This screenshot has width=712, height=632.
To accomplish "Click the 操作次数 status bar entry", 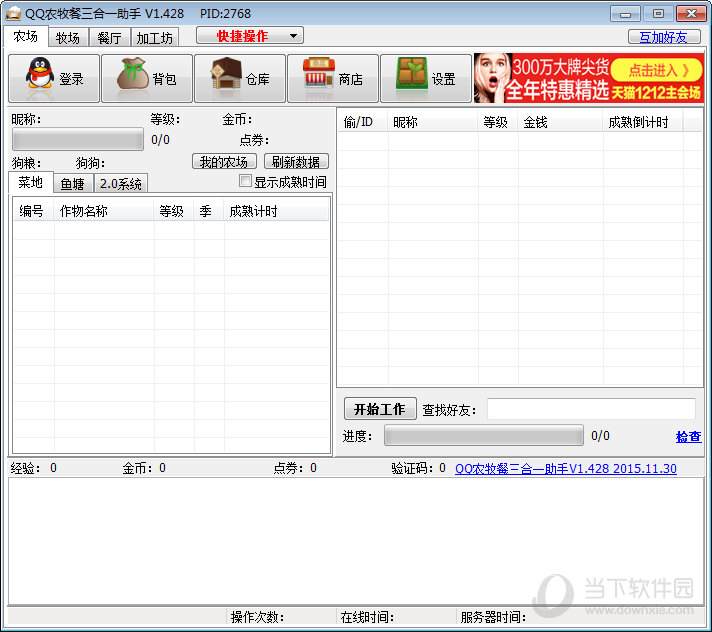I will pos(281,617).
